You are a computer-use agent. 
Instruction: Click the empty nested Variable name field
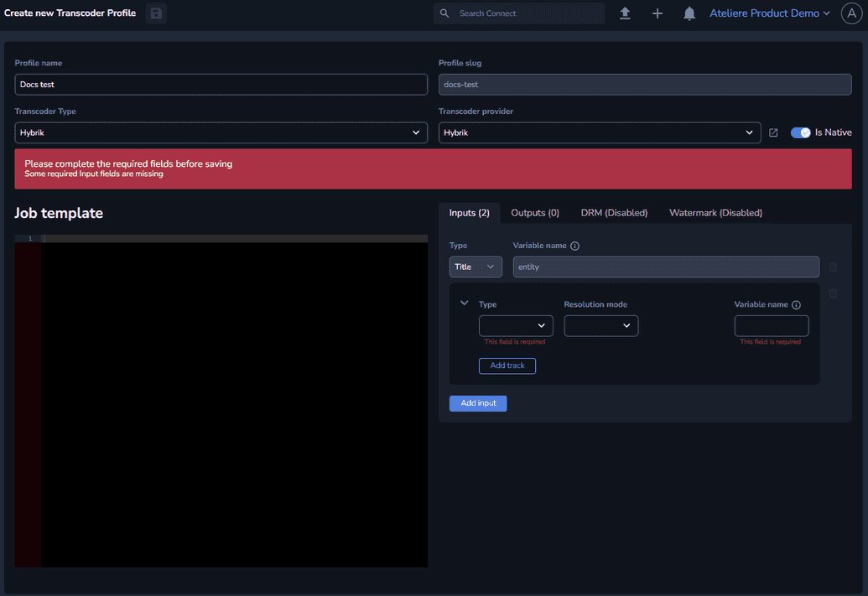[x=771, y=326]
